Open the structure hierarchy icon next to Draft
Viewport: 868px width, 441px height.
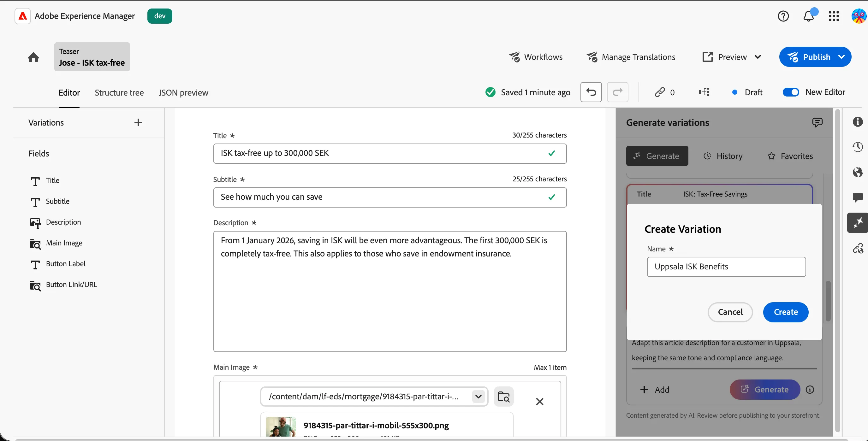704,92
